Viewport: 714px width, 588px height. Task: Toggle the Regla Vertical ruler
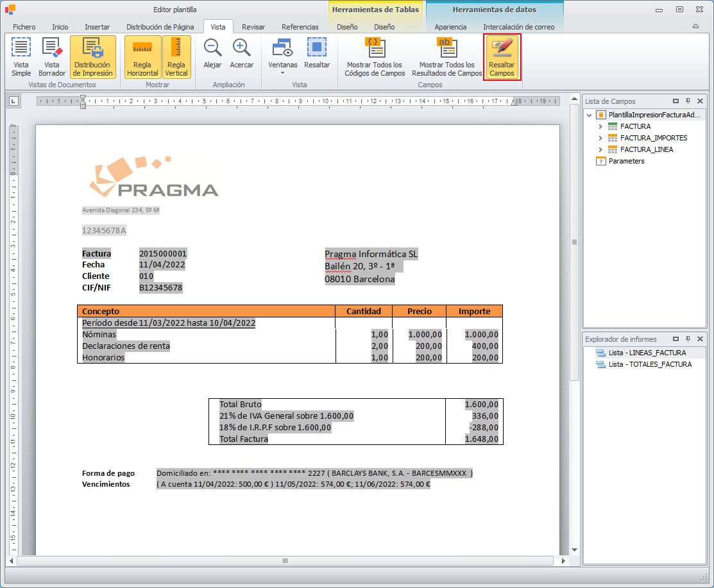(x=176, y=57)
